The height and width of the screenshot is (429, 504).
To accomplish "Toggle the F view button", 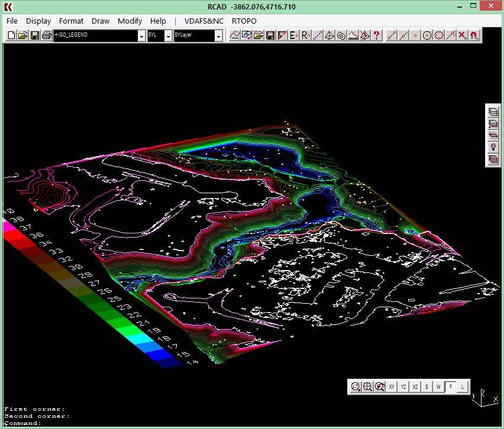I will click(451, 386).
